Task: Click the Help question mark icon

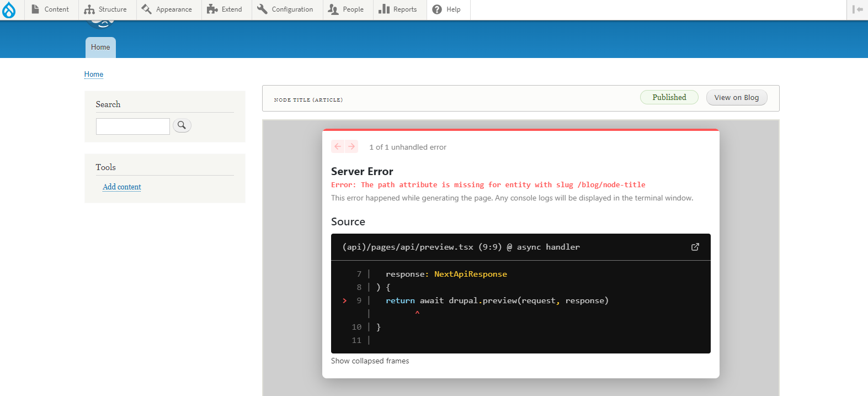Action: click(437, 9)
